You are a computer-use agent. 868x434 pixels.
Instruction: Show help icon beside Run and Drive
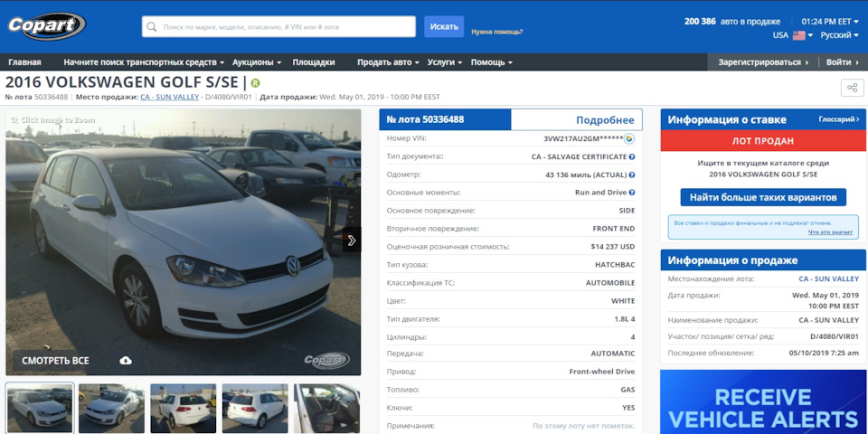(x=632, y=193)
